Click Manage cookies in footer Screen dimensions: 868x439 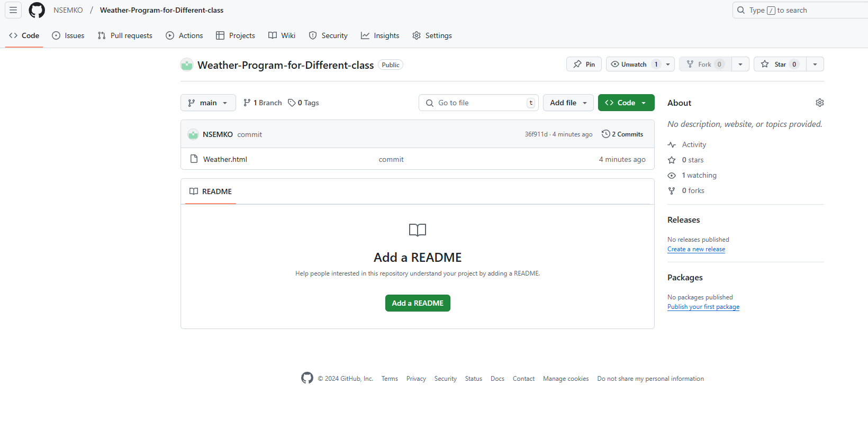566,379
